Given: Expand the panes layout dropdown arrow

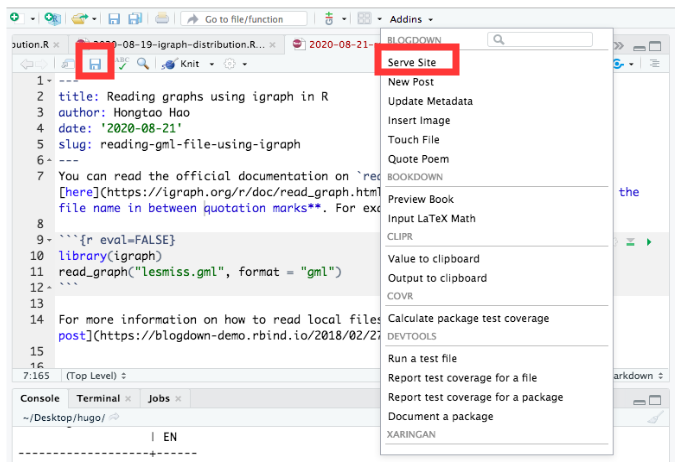Looking at the screenshot, I should click(x=379, y=19).
